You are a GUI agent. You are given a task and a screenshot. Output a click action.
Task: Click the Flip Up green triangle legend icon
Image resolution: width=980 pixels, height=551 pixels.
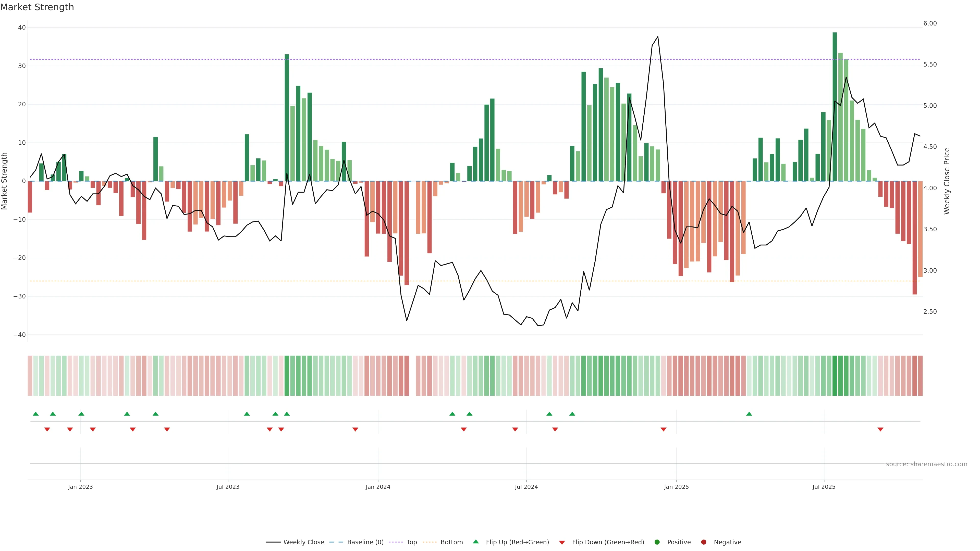475,542
